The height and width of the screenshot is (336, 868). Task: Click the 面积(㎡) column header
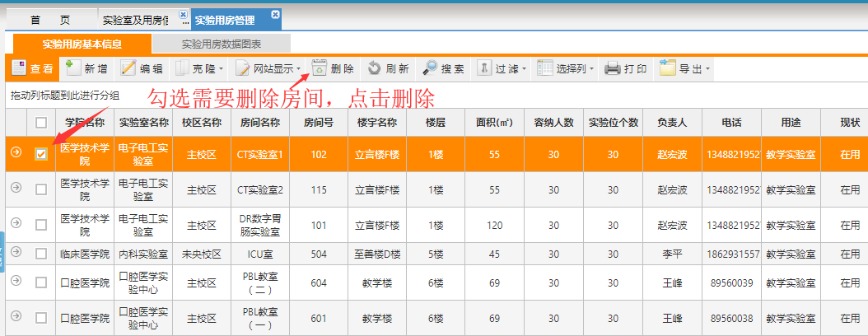click(x=494, y=123)
